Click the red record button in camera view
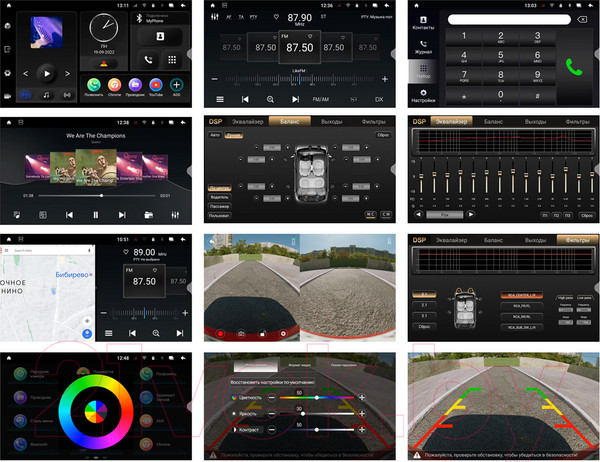This screenshot has height=462, width=600. pos(219,332)
